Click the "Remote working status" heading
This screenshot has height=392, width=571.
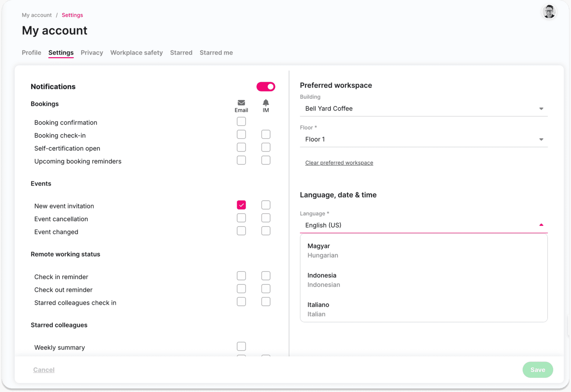click(x=65, y=254)
